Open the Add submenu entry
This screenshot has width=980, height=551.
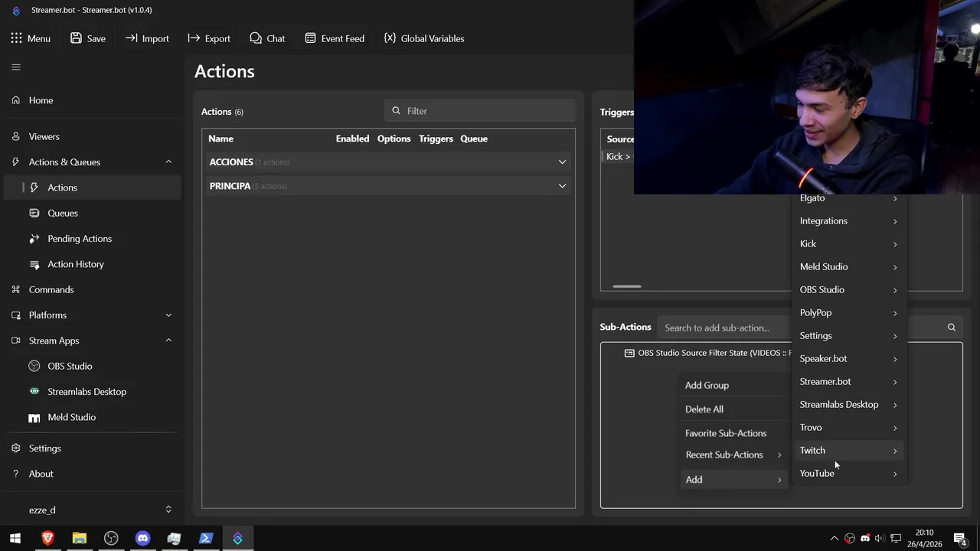click(x=733, y=479)
